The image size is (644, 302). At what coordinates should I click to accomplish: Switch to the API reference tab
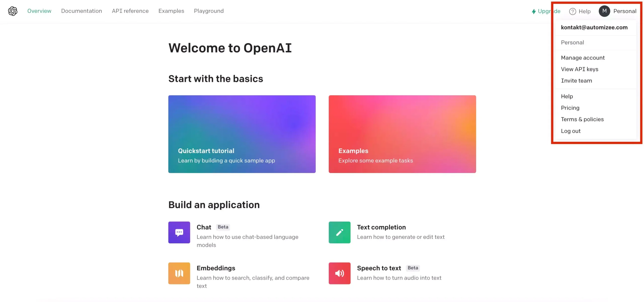tap(130, 11)
